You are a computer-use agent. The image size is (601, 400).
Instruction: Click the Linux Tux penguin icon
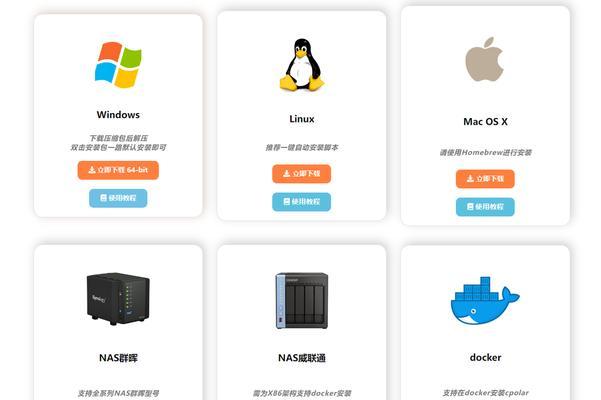point(302,64)
